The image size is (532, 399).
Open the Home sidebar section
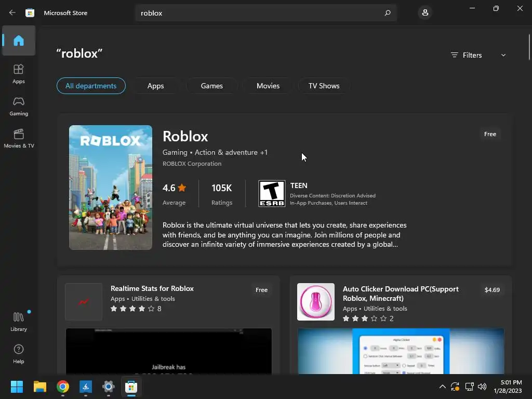[x=19, y=41]
